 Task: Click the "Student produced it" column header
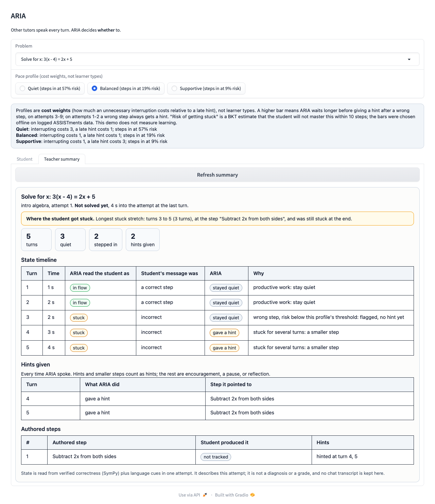[254, 443]
